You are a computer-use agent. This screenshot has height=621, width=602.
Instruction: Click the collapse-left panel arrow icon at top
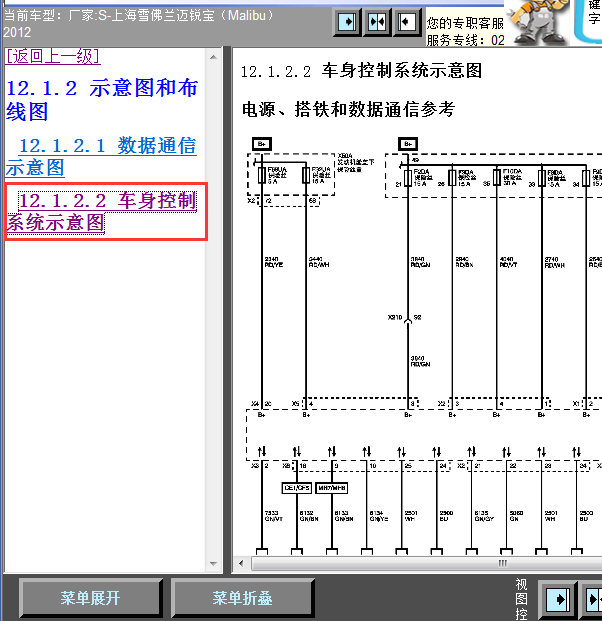coord(406,22)
